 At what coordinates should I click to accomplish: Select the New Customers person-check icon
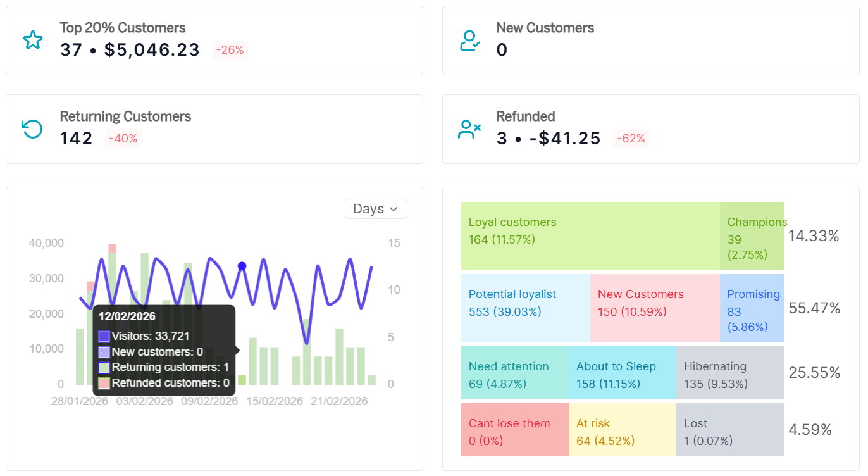click(x=469, y=40)
